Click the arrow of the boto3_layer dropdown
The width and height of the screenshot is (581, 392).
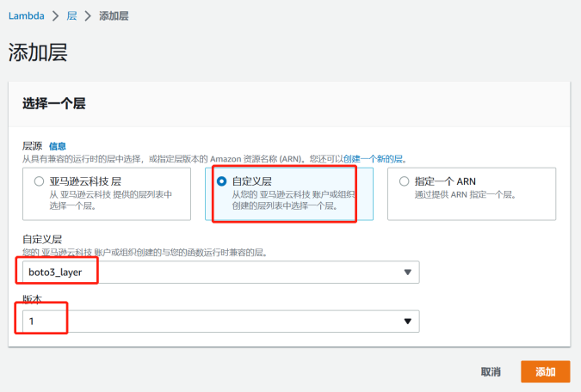pos(408,273)
